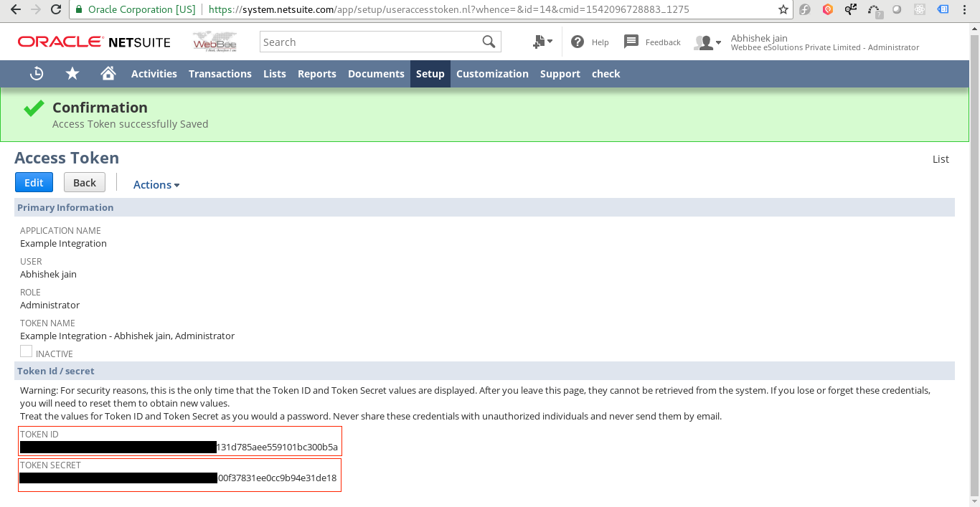This screenshot has height=507, width=980.
Task: Open the Activities menu
Action: 154,74
